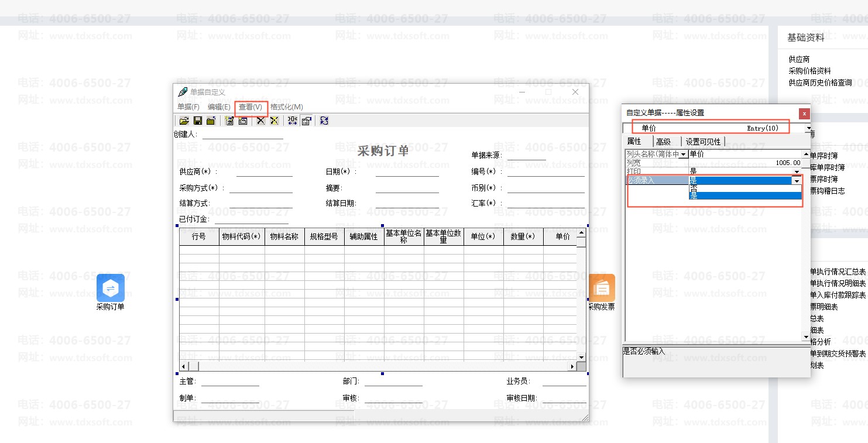Click the grid vertical scrollbar down arrow

tap(581, 357)
